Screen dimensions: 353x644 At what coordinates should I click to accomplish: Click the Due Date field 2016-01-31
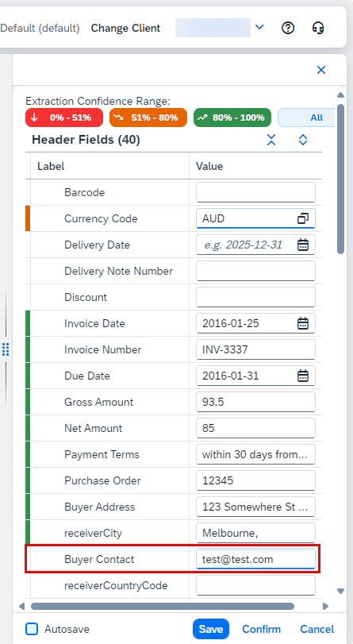[x=255, y=376]
